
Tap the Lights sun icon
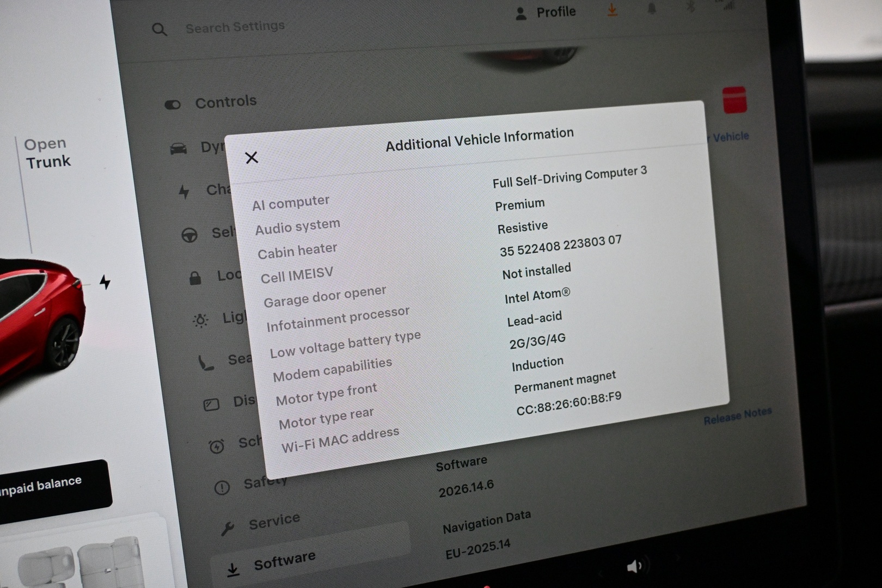click(200, 320)
